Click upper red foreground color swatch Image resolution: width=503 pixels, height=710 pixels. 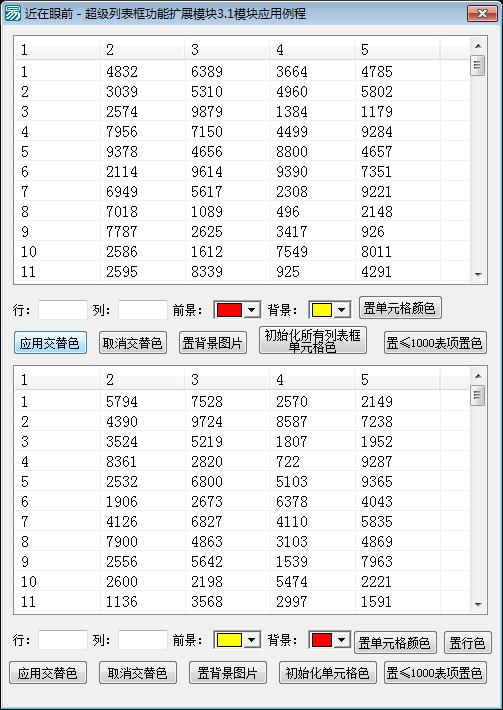click(x=230, y=310)
